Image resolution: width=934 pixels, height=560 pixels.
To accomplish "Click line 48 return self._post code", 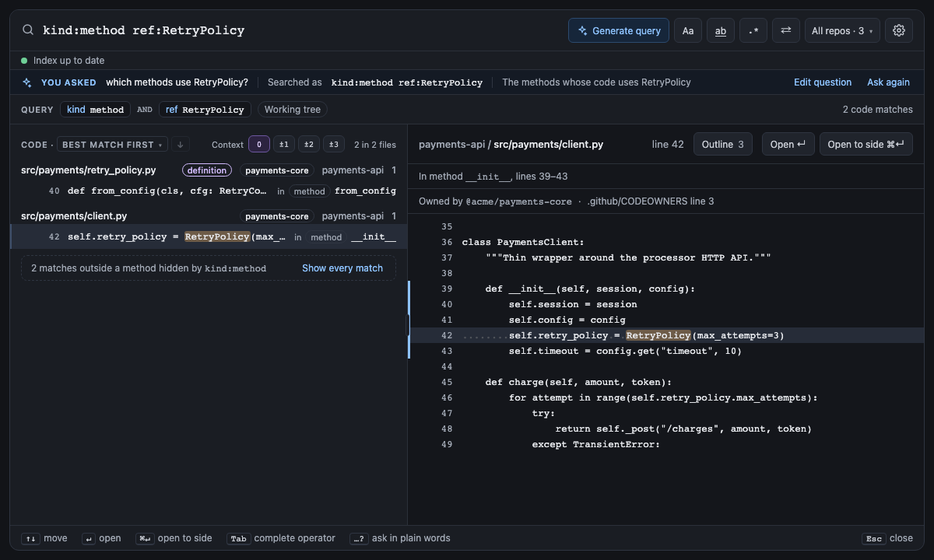I will (x=683, y=429).
